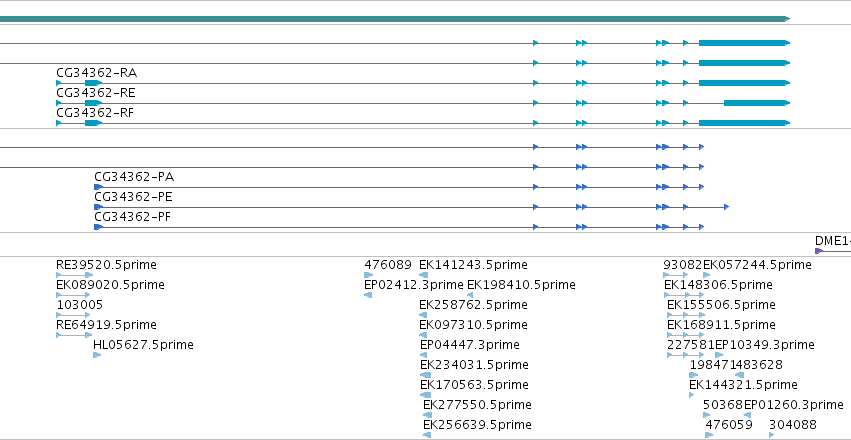Select EST EK256639.5prime label
This screenshot has height=440, width=851.
click(477, 425)
